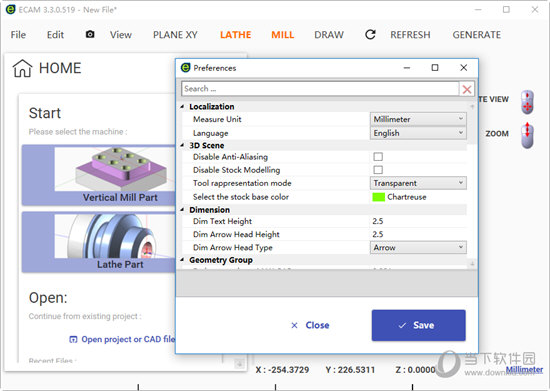Click the Zoom mouse icon
This screenshot has width=550, height=391.
527,135
